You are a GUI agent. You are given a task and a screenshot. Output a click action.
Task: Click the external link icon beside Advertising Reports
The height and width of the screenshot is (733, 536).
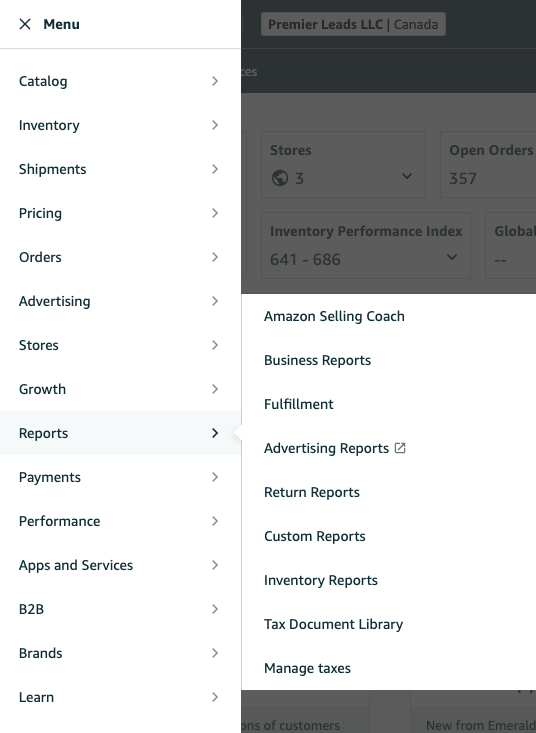tap(400, 448)
